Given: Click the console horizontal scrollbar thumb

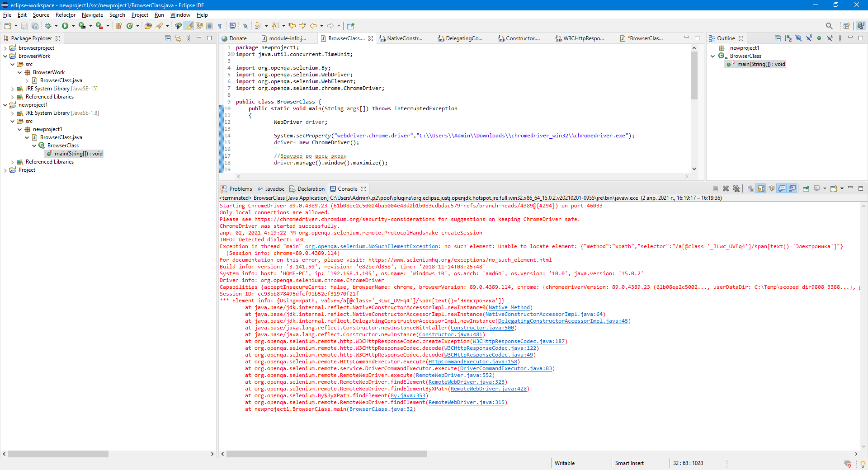Looking at the screenshot, I should click(326, 454).
